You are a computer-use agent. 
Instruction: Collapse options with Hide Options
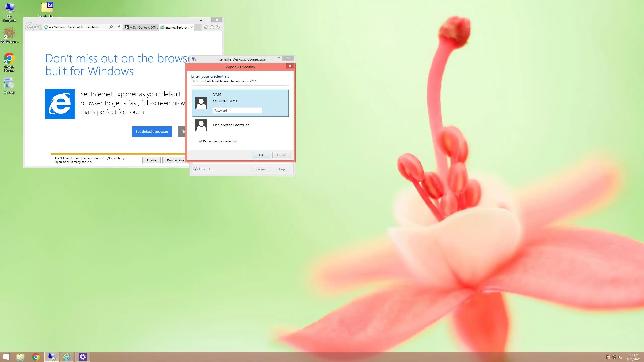click(x=204, y=169)
